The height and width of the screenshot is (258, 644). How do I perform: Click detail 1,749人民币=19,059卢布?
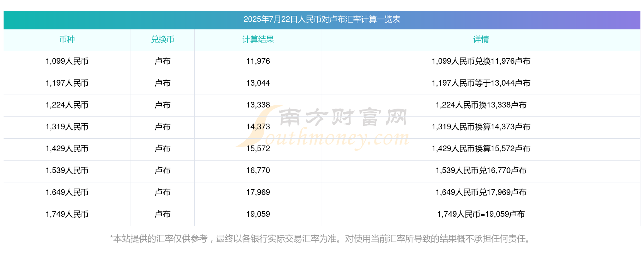click(481, 214)
